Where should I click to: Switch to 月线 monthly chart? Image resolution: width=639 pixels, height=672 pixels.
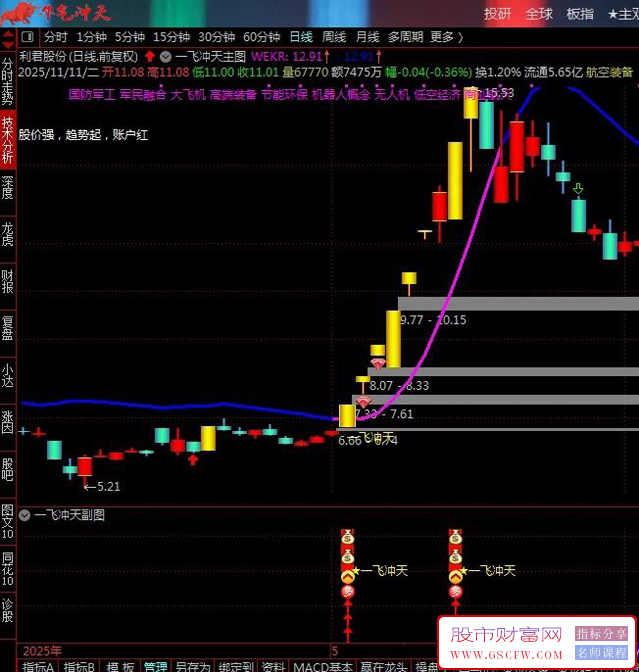tap(367, 37)
